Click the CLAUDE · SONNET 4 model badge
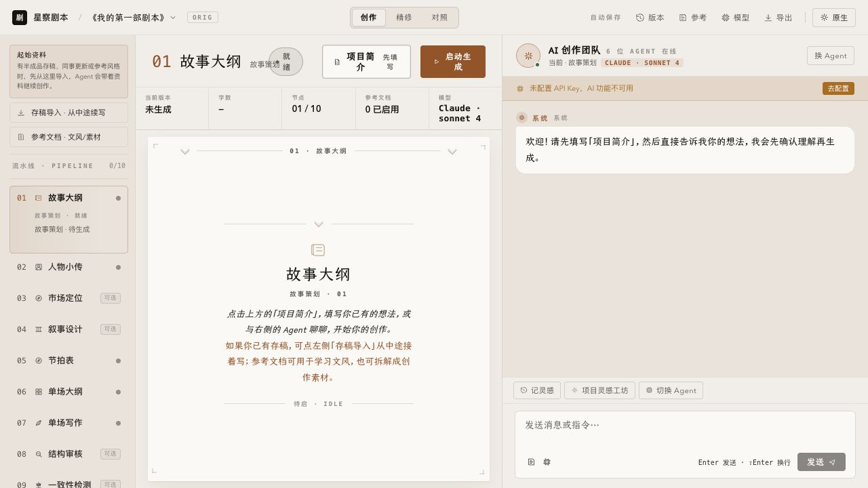 coord(642,62)
